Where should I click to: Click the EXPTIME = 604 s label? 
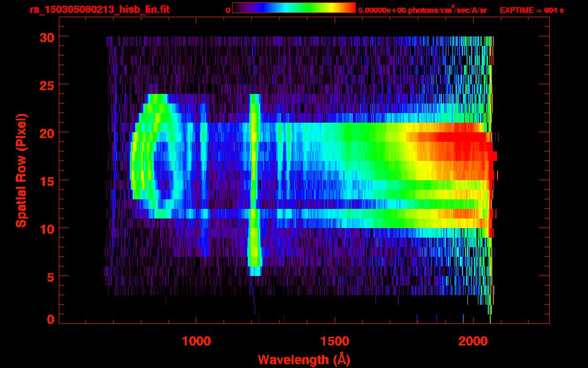point(531,10)
